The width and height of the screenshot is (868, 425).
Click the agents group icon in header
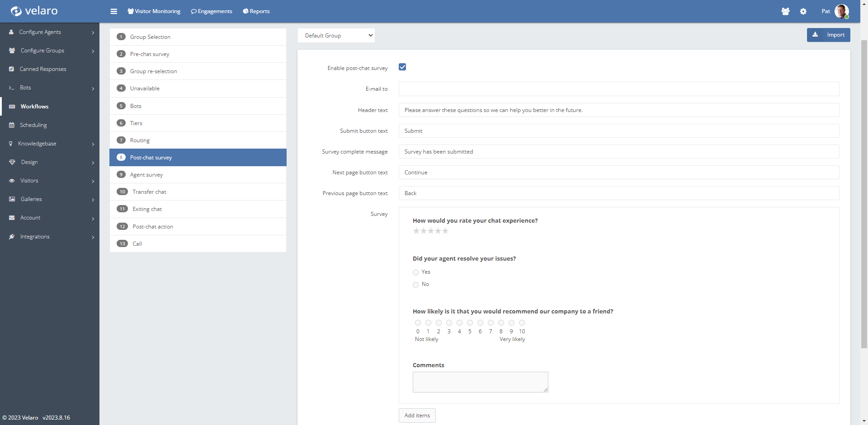coord(785,11)
